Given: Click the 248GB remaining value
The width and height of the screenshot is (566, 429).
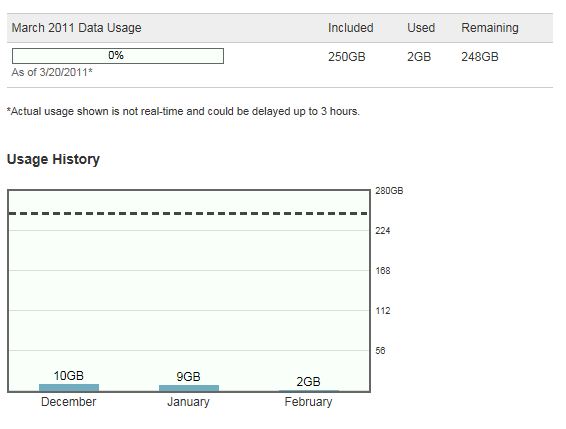Looking at the screenshot, I should (480, 57).
